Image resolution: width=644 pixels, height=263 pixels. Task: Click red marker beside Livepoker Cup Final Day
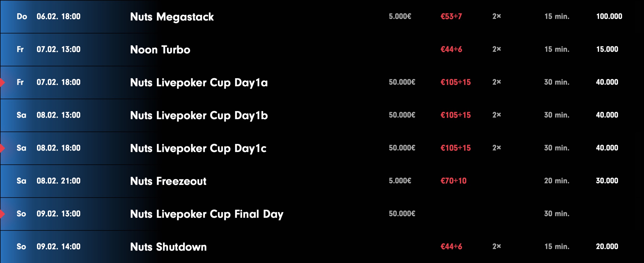click(x=2, y=214)
